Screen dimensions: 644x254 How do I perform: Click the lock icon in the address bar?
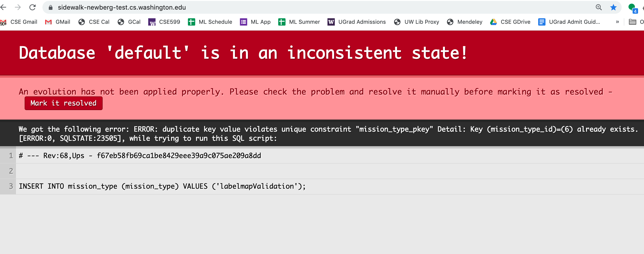[x=50, y=8]
